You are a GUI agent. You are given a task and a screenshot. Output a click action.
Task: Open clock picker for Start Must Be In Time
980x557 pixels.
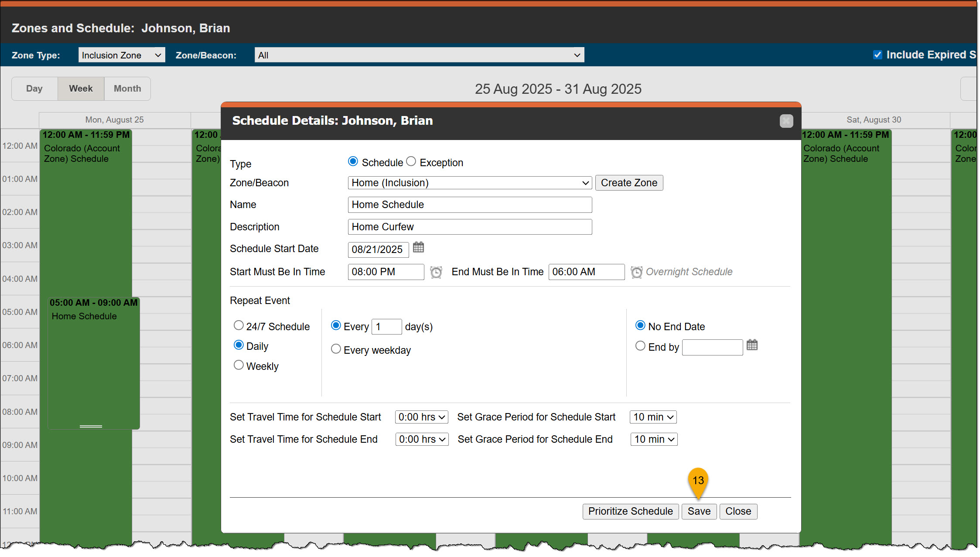tap(436, 272)
